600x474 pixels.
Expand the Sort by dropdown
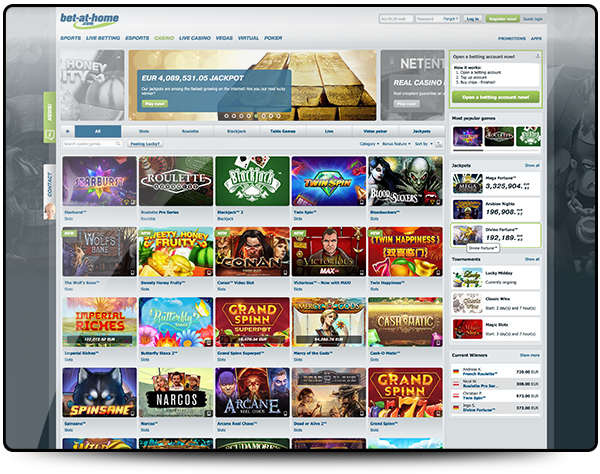coord(424,144)
